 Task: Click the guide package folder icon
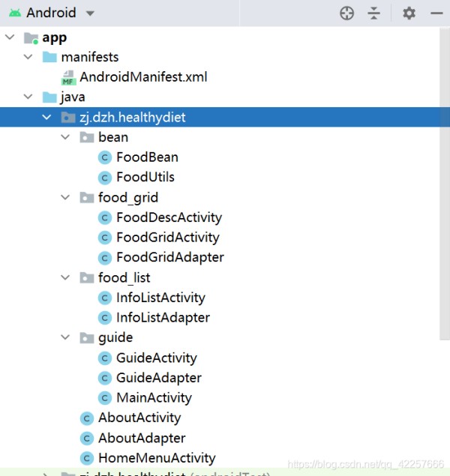click(87, 337)
